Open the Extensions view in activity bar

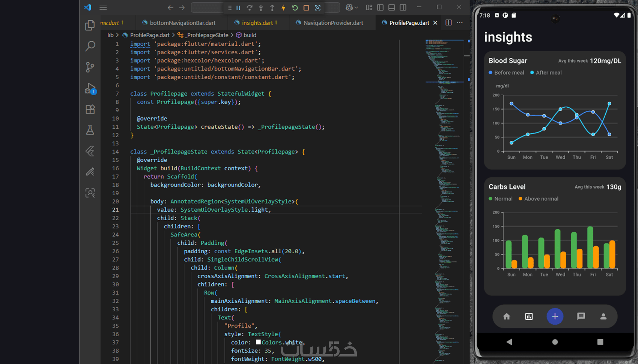point(90,109)
